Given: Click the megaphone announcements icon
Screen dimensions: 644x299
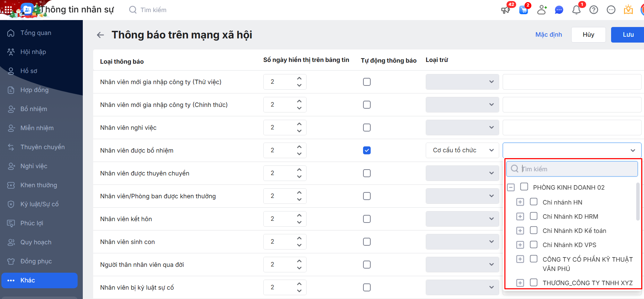Looking at the screenshot, I should coord(506,10).
